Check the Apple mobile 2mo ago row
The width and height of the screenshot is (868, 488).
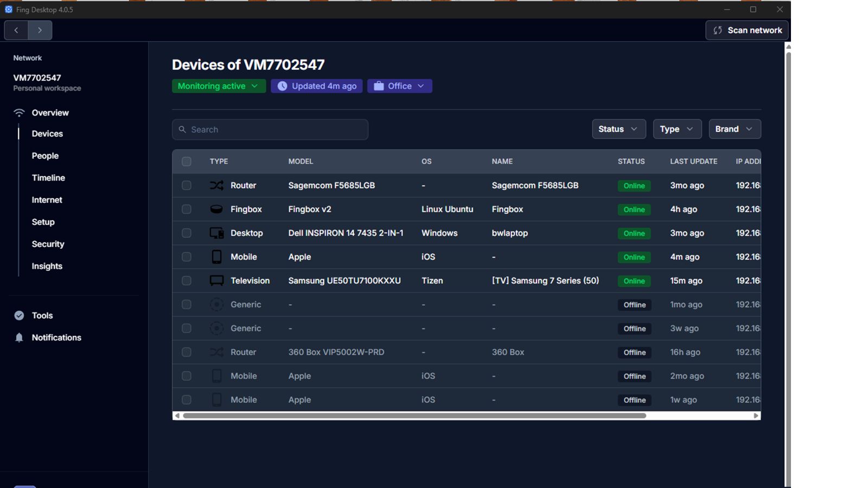point(187,376)
